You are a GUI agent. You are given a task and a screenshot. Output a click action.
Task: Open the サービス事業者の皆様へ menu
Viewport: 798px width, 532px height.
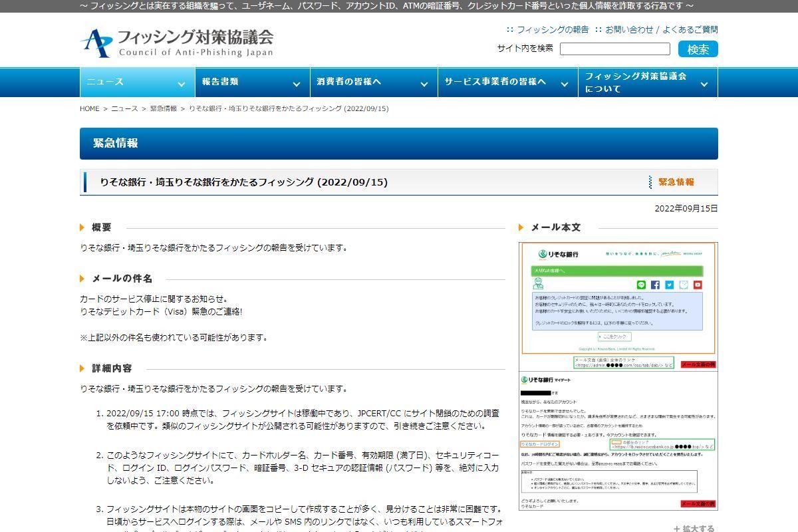507,82
